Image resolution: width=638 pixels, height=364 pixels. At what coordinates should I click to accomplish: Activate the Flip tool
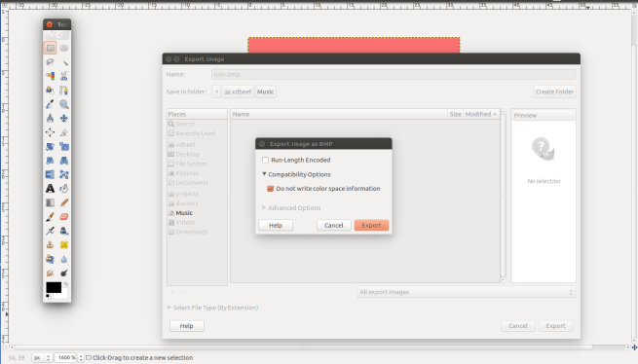(50, 174)
